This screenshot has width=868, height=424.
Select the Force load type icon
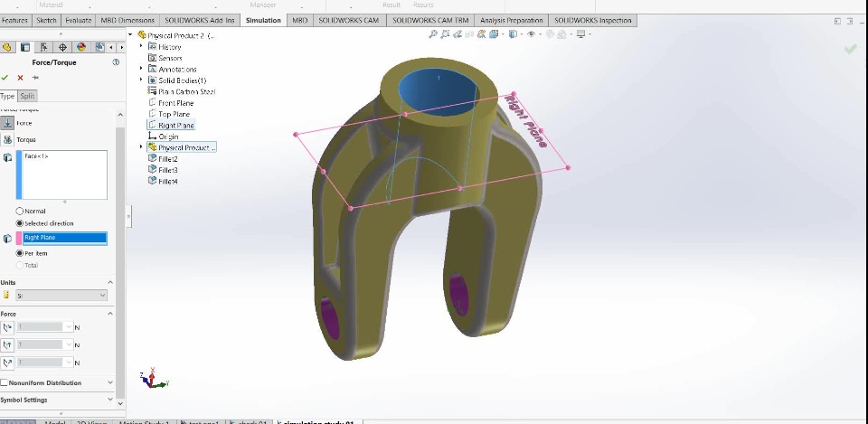8,123
